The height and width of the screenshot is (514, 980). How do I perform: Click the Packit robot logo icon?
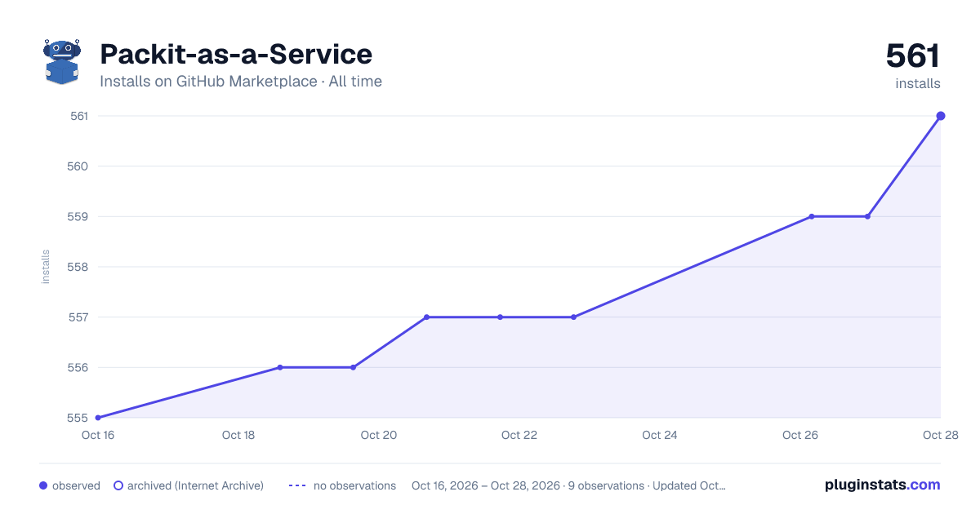pyautogui.click(x=62, y=62)
